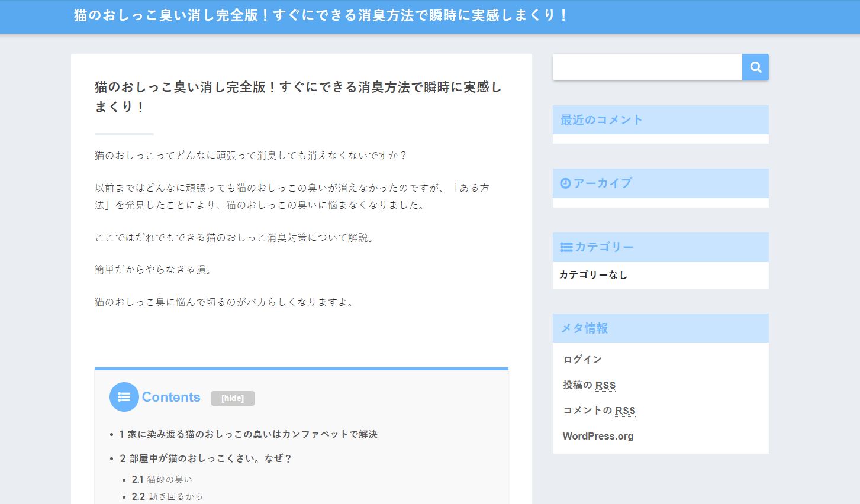Go to subsection 2.1 猫砂の臭い
860x504 pixels.
click(x=162, y=479)
